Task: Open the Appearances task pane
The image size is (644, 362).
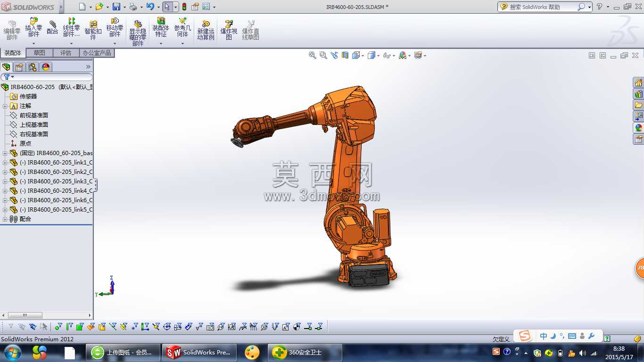Action: pyautogui.click(x=638, y=128)
